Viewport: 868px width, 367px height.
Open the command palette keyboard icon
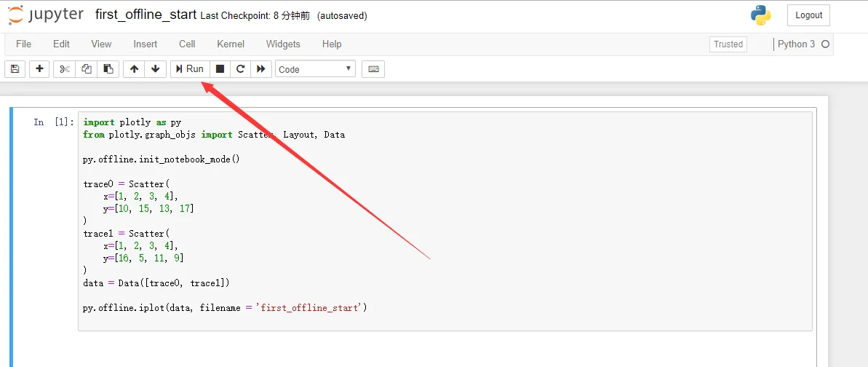coord(373,69)
